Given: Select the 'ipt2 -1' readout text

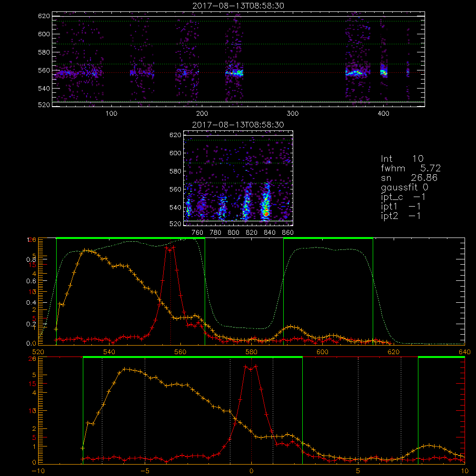Looking at the screenshot, I should [x=401, y=216].
